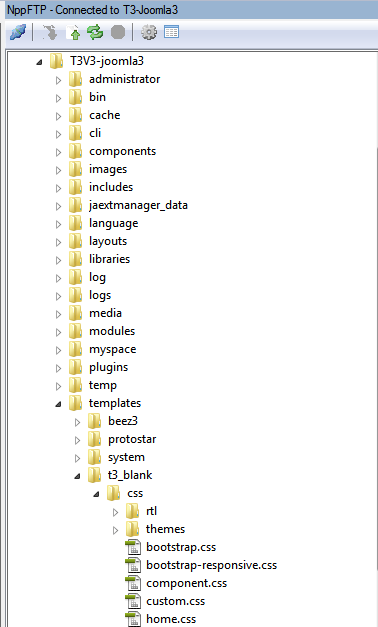The width and height of the screenshot is (378, 627).
Task: Expand the images folder node
Action: (x=58, y=170)
